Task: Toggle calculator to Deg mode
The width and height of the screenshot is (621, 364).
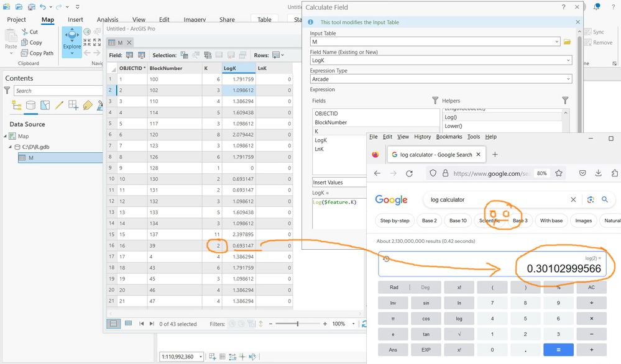Action: pyautogui.click(x=426, y=288)
